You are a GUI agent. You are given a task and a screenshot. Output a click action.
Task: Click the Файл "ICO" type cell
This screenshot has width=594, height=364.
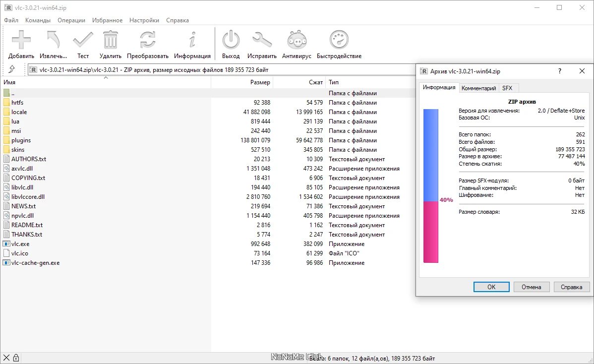[x=344, y=253]
